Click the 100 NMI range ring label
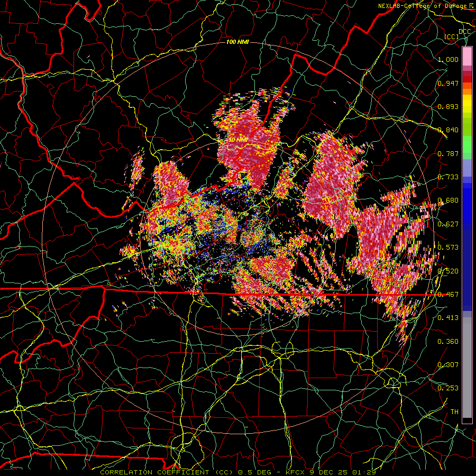Image resolution: width=476 pixels, height=476 pixels. point(237,42)
